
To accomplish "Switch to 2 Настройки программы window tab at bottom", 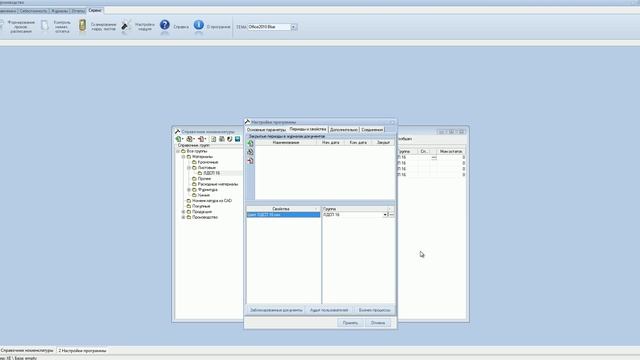I will click(82, 351).
